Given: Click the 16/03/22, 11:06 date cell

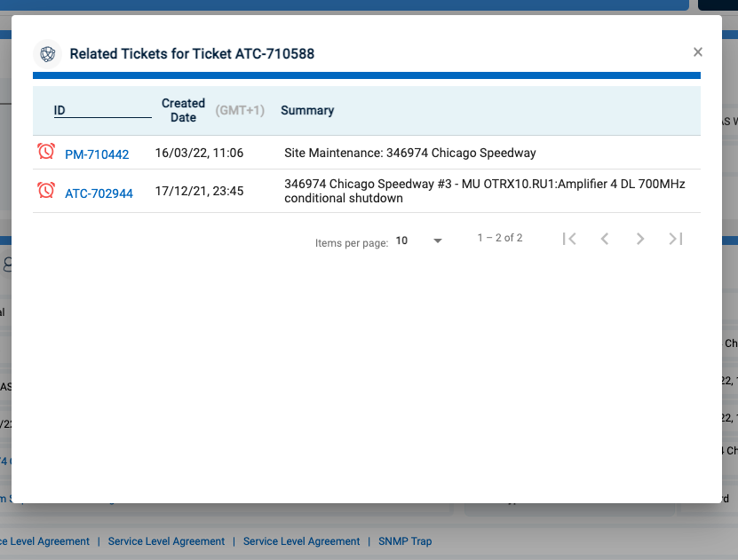Looking at the screenshot, I should 199,153.
